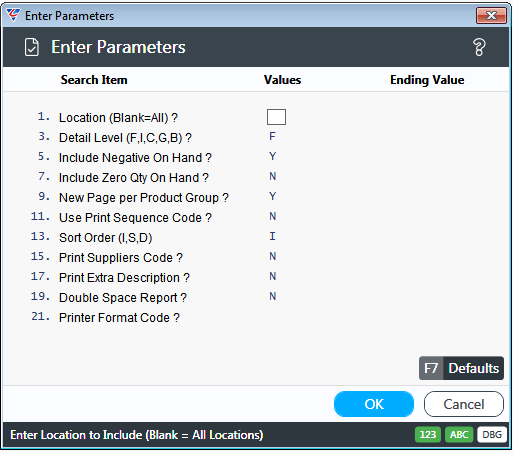Select the Sort Order value I
Screen dimensions: 513x452
tap(272, 236)
